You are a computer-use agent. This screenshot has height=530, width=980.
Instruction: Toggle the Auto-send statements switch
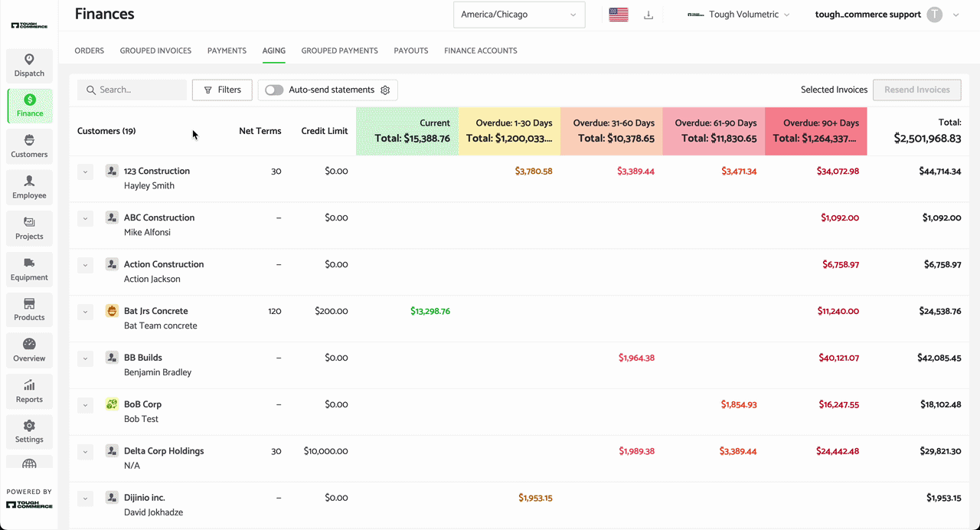[274, 90]
